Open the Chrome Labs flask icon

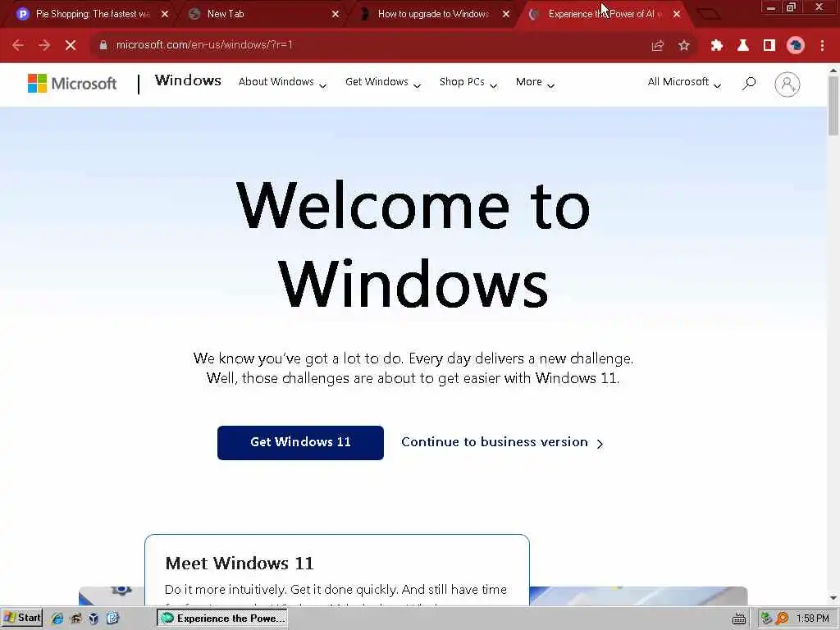pos(743,46)
